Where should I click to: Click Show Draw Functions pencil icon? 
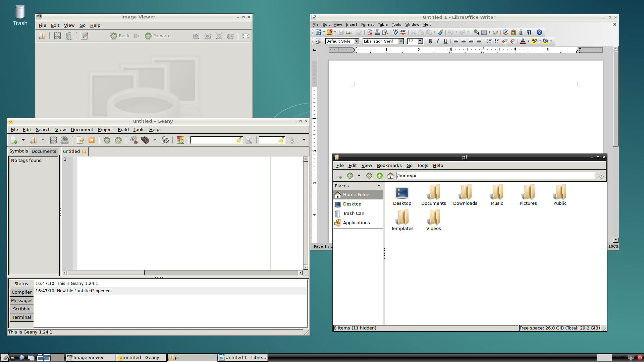coord(495,32)
